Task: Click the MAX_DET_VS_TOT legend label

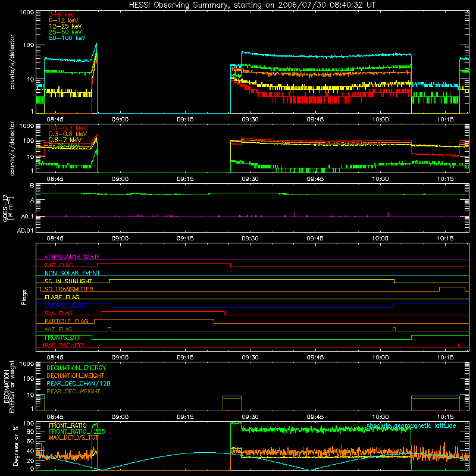Action: tap(74, 437)
